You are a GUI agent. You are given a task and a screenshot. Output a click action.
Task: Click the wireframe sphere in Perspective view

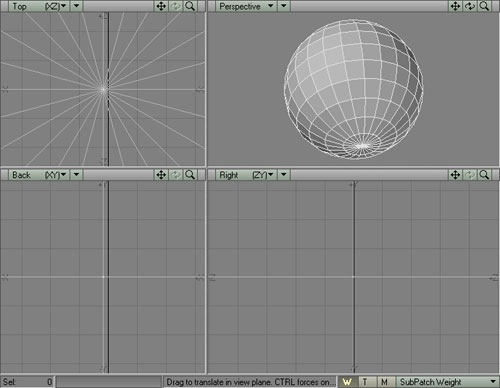pyautogui.click(x=354, y=89)
